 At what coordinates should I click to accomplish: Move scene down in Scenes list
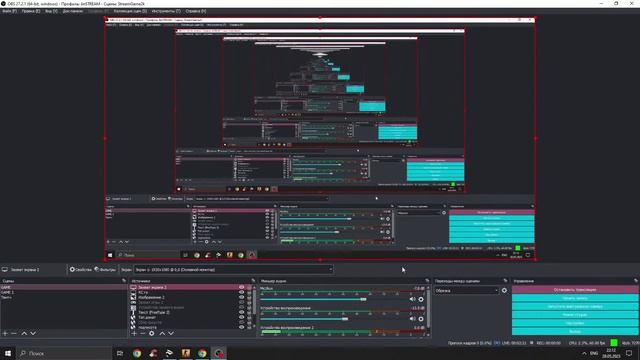pos(33,333)
